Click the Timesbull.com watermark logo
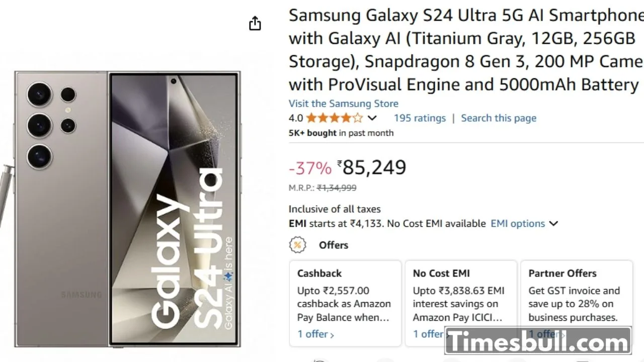 click(538, 342)
